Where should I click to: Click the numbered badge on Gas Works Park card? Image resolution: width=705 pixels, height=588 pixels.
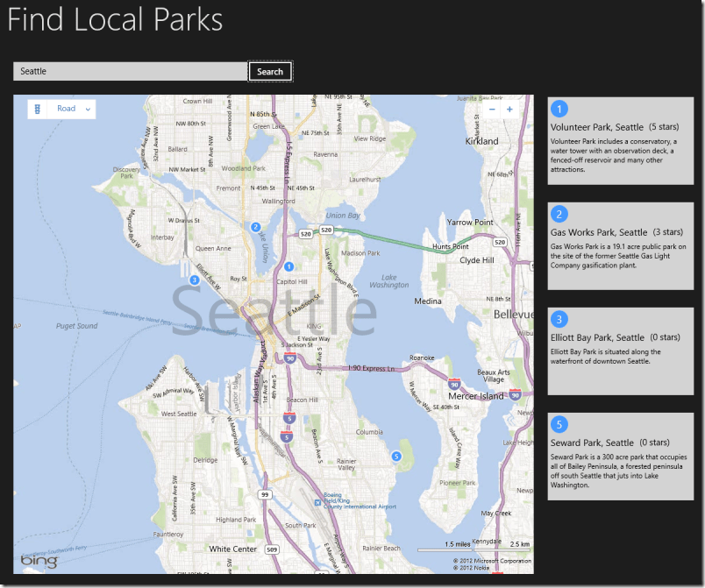point(559,214)
